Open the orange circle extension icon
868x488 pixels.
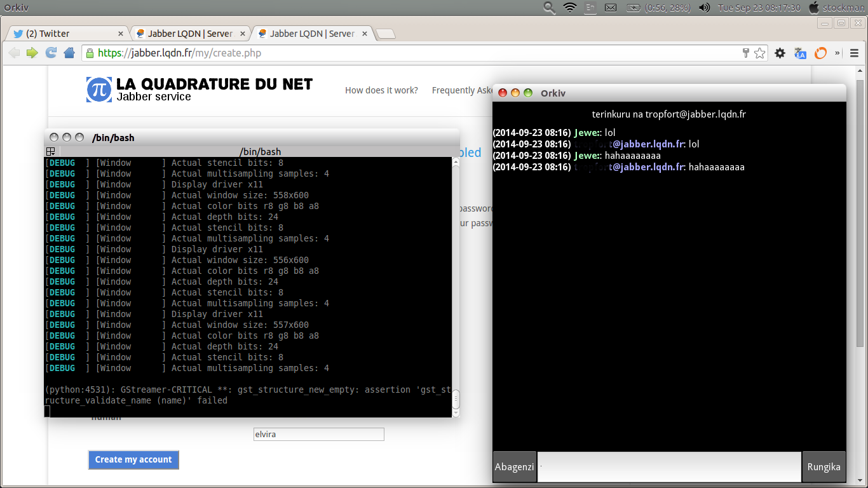(x=821, y=53)
